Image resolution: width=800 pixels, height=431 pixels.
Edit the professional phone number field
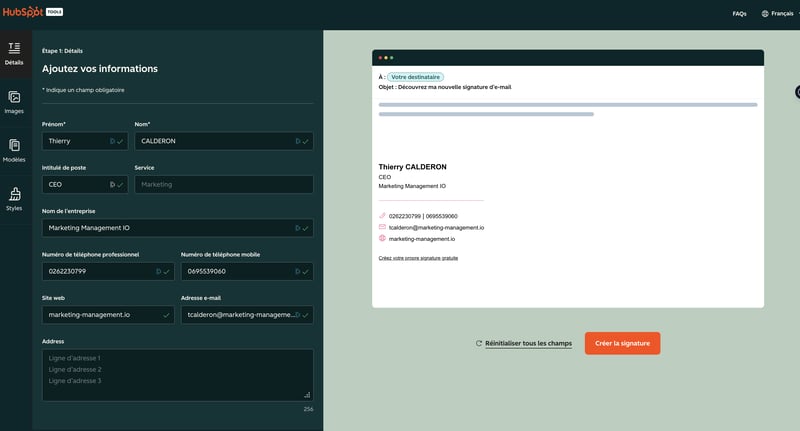point(108,271)
